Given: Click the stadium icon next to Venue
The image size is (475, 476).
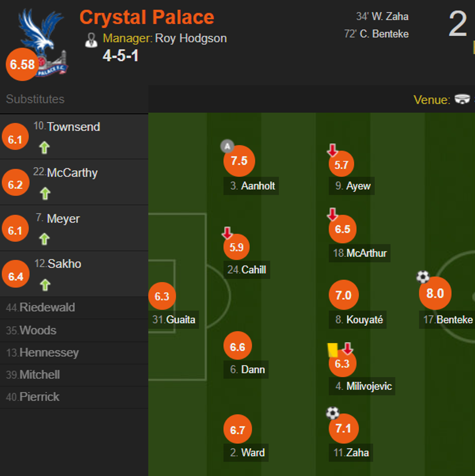Looking at the screenshot, I should tap(463, 100).
